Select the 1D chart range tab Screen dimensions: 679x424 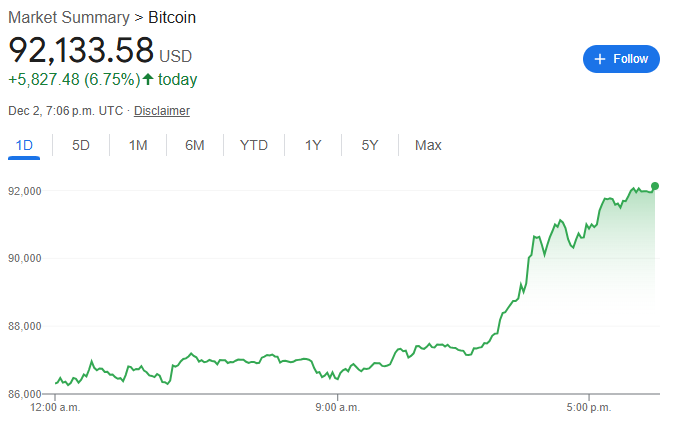click(x=25, y=145)
